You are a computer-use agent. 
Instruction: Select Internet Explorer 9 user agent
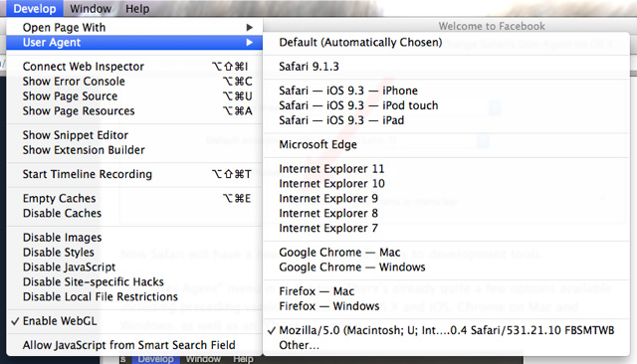(447, 199)
